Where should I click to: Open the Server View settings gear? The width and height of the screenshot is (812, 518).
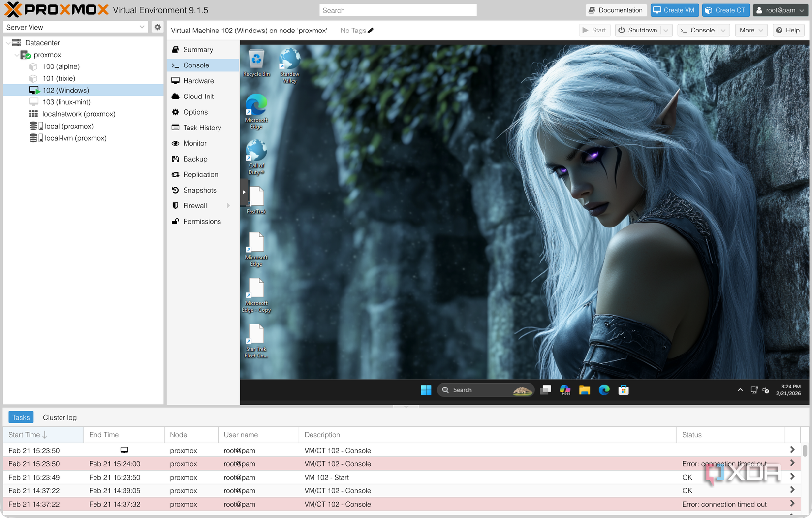(157, 27)
